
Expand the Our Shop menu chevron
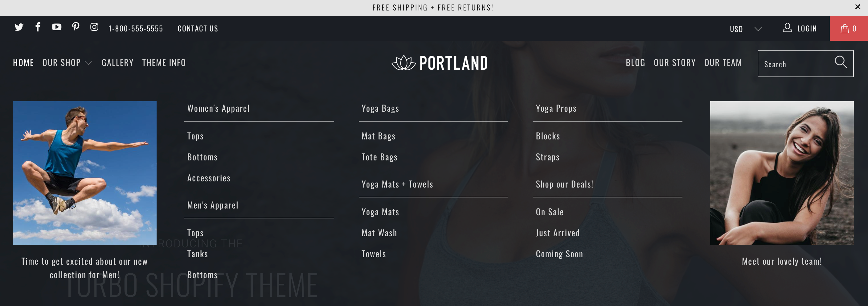pyautogui.click(x=88, y=63)
